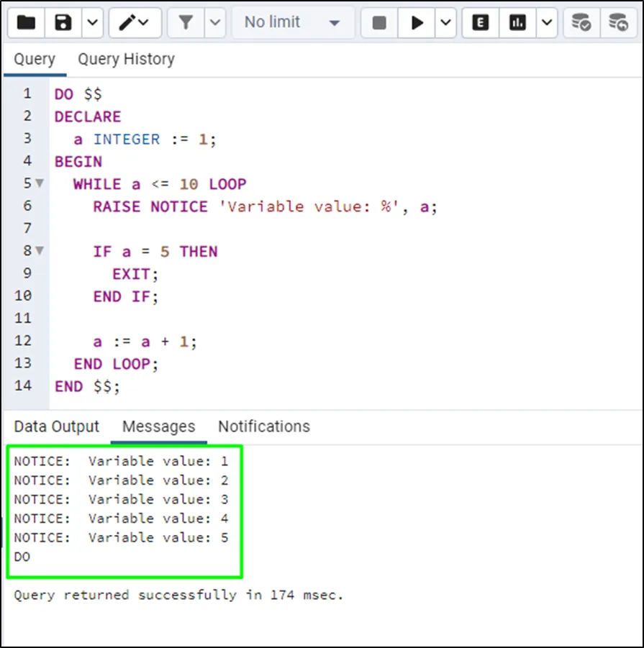This screenshot has width=644, height=648.
Task: Click the open file folder icon
Action: coord(26,23)
